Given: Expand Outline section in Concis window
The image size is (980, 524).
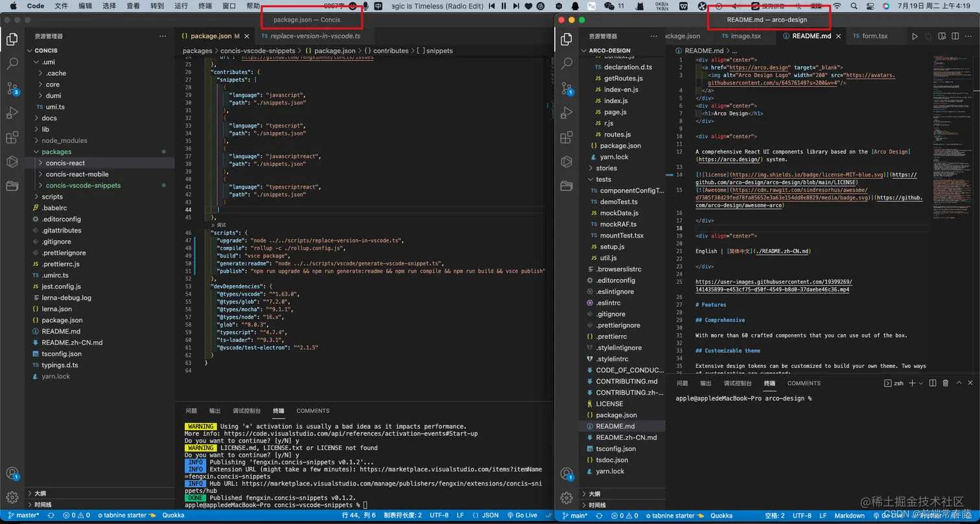Looking at the screenshot, I should pyautogui.click(x=99, y=493).
